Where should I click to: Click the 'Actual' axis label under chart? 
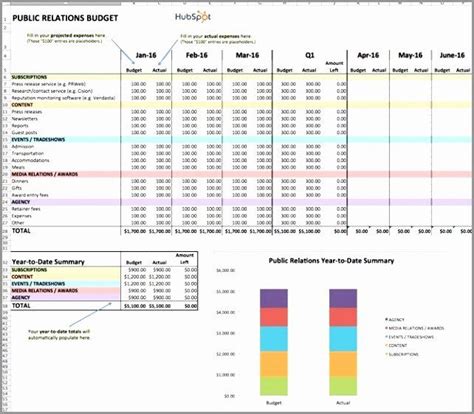coord(343,403)
